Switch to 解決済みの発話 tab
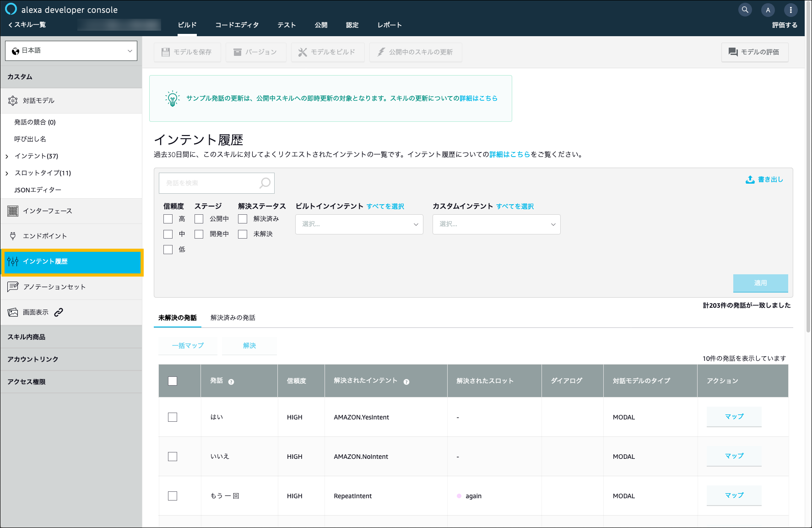This screenshot has height=528, width=812. pyautogui.click(x=233, y=318)
